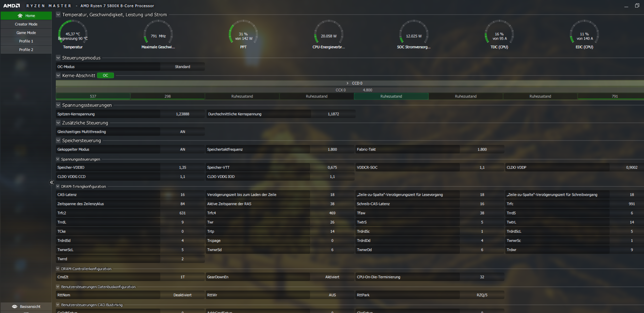Click Speichertaktfrequenz value 1.800

[332, 149]
